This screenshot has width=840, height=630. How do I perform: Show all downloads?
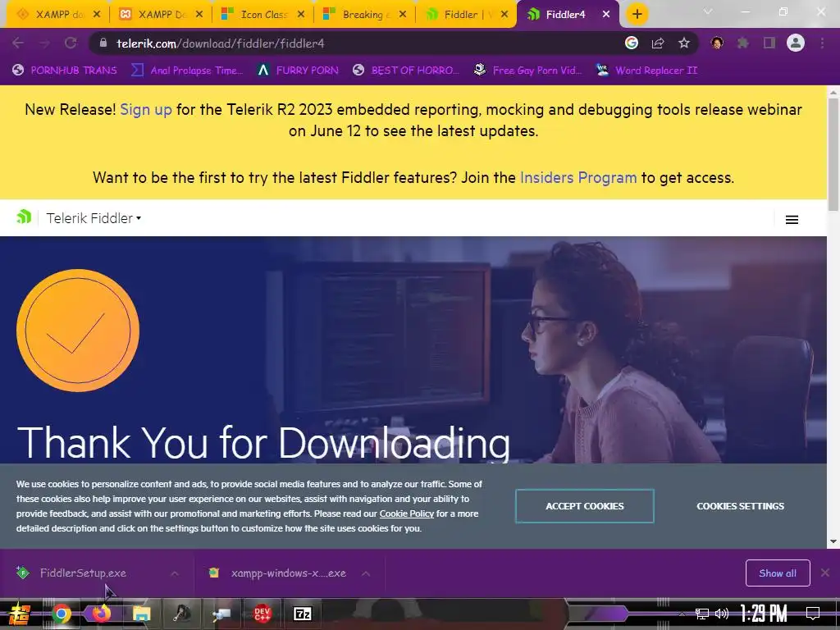pos(778,573)
